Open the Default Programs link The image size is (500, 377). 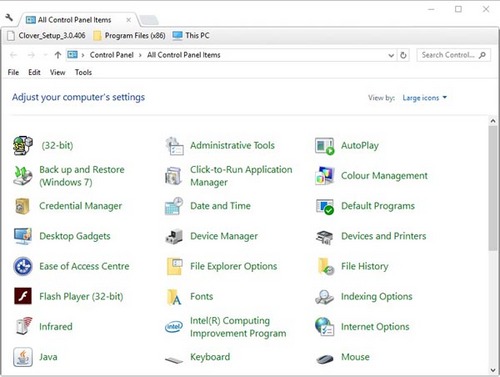(378, 206)
